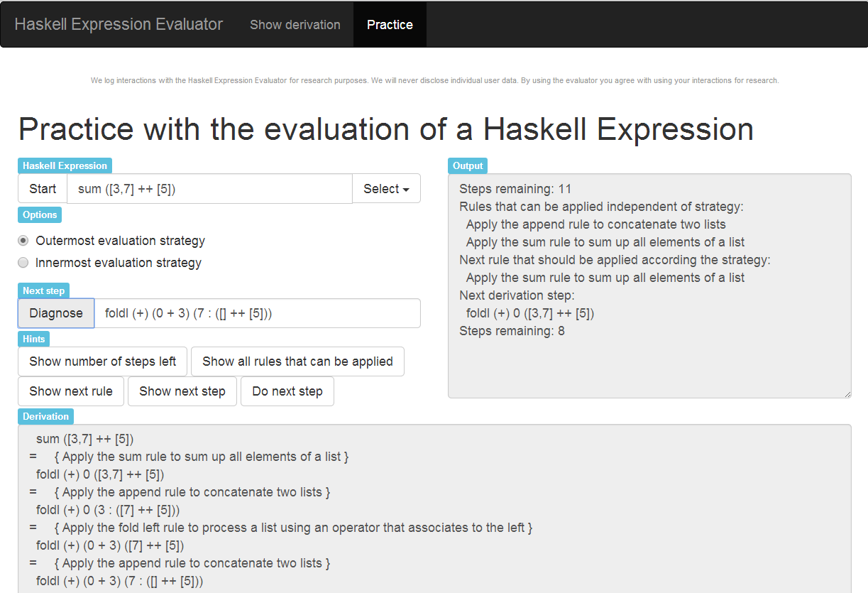The width and height of the screenshot is (868, 593).
Task: Click Show all rules that can be applied
Action: click(x=297, y=361)
